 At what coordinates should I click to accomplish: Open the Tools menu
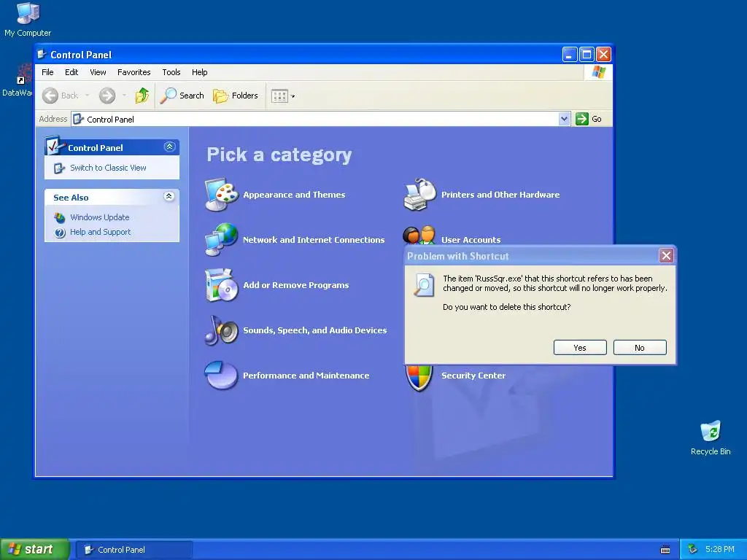pos(171,72)
